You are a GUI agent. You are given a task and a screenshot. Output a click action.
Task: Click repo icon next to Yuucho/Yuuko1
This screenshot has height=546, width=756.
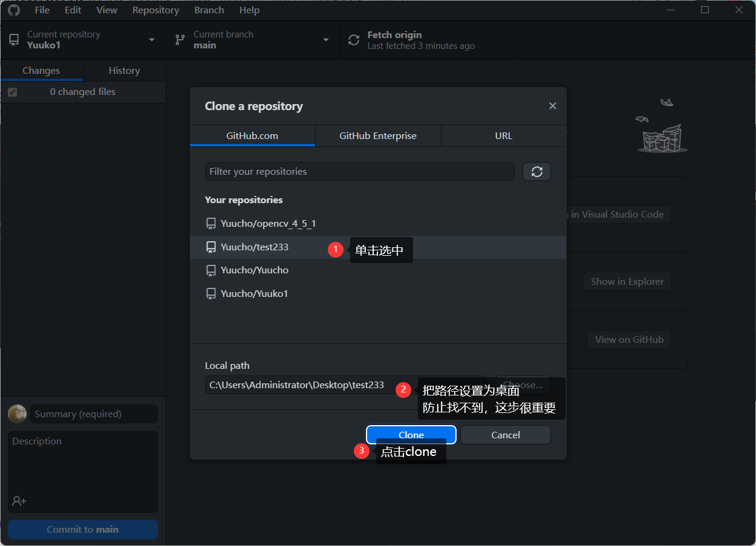pos(211,294)
